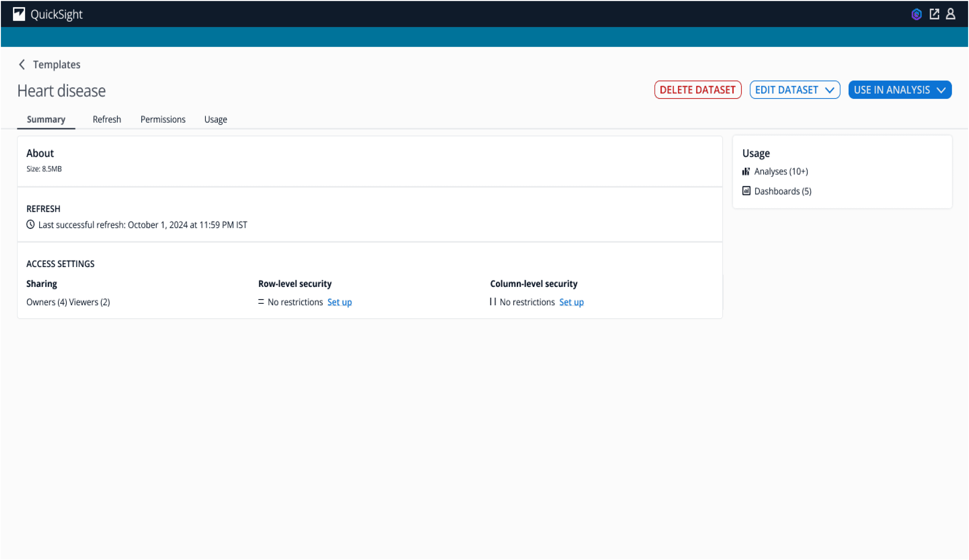Switch to the Refresh tab

[107, 120]
